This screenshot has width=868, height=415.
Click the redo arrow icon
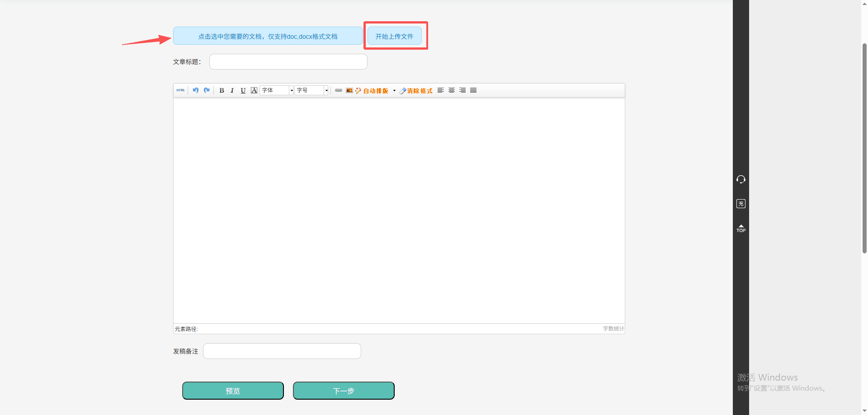[x=207, y=90]
